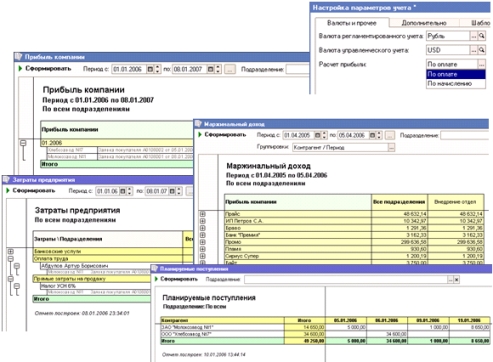493x362 pixels.
Task: Click the spinner arrows beside date 01.04.2005
Action: pyautogui.click(x=325, y=135)
